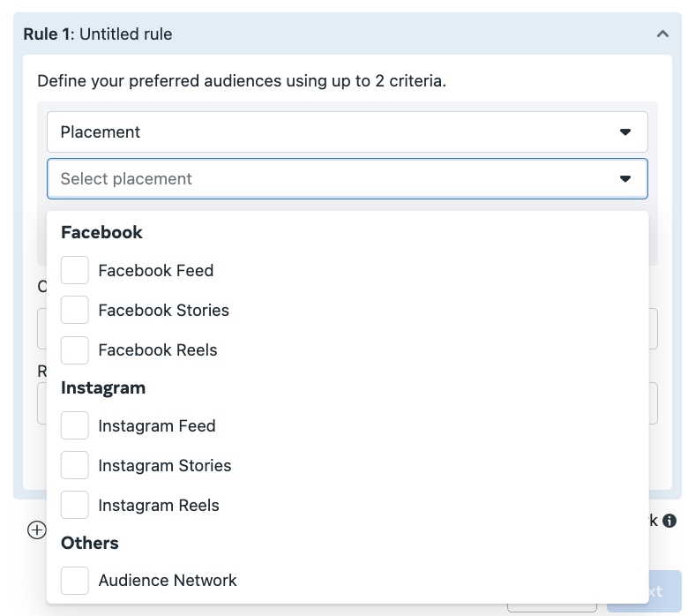
Task: Open the Placement criteria dropdown
Action: click(347, 131)
